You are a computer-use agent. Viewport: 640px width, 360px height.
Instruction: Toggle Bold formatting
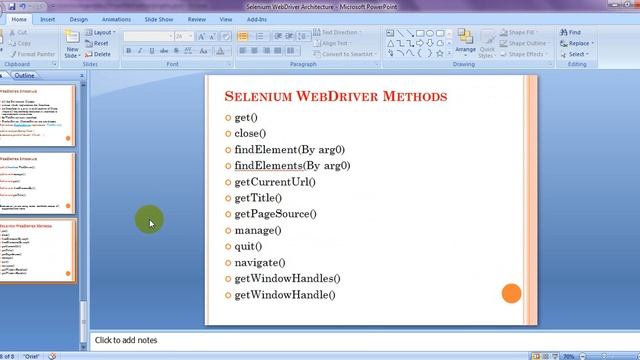coord(129,51)
